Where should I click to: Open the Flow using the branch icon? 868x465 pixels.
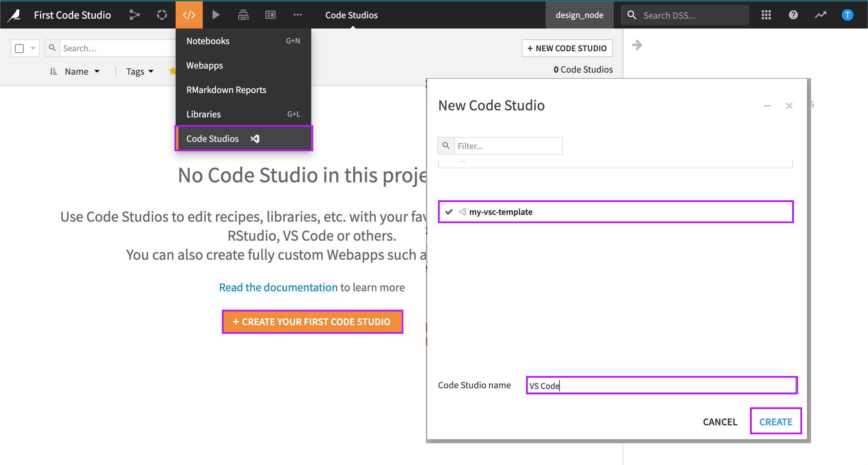(x=135, y=15)
